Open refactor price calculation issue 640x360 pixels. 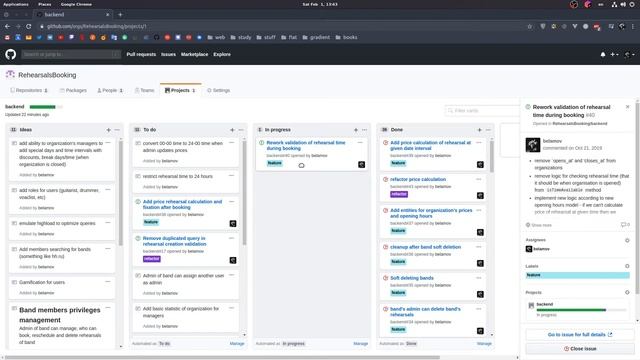tap(418, 179)
